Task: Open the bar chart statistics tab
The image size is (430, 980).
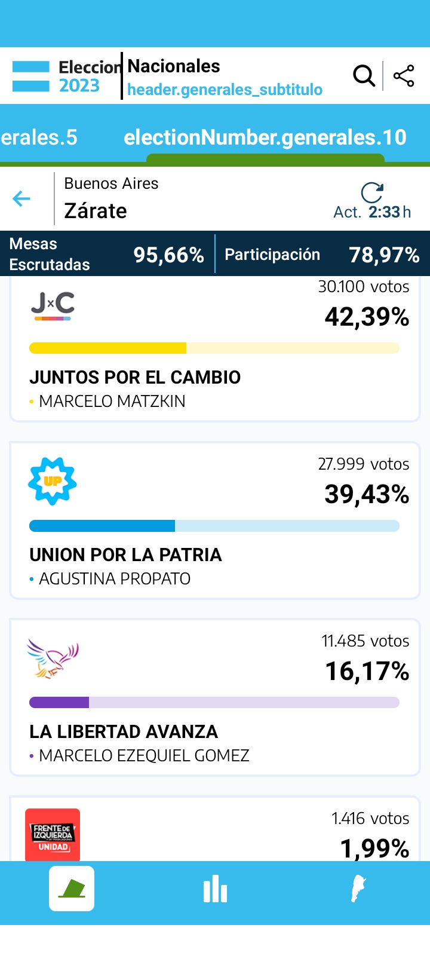Action: tap(215, 889)
